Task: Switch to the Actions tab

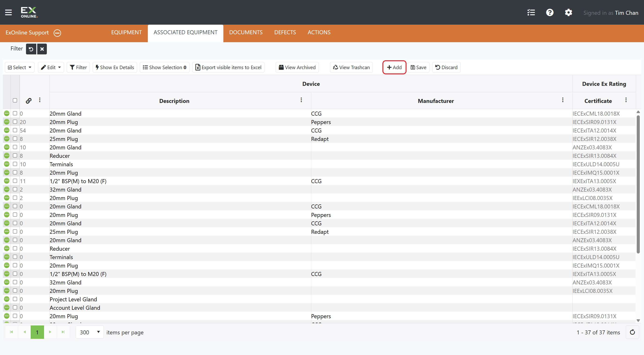Action: click(319, 33)
